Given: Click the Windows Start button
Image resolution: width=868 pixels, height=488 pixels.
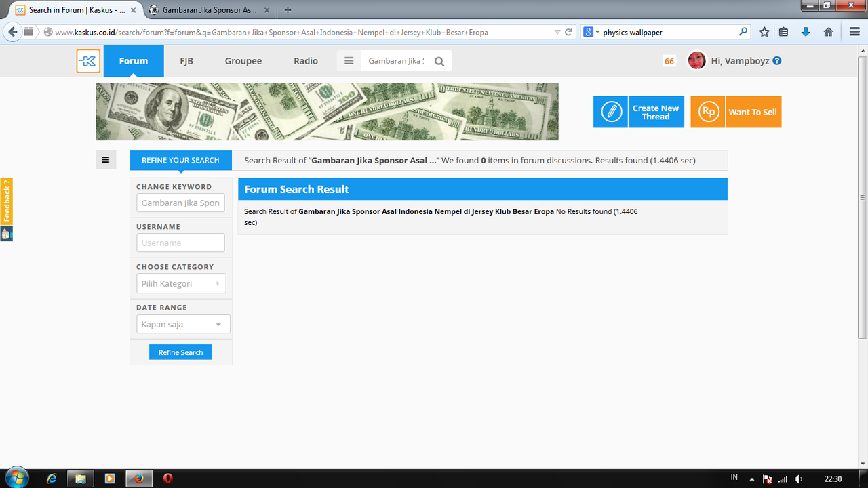Looking at the screenshot, I should coord(16,478).
